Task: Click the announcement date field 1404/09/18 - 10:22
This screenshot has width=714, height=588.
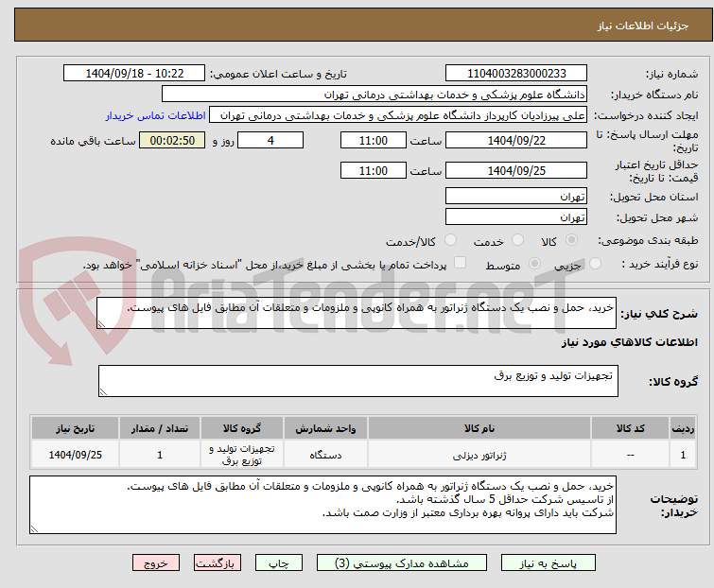Action: click(134, 74)
